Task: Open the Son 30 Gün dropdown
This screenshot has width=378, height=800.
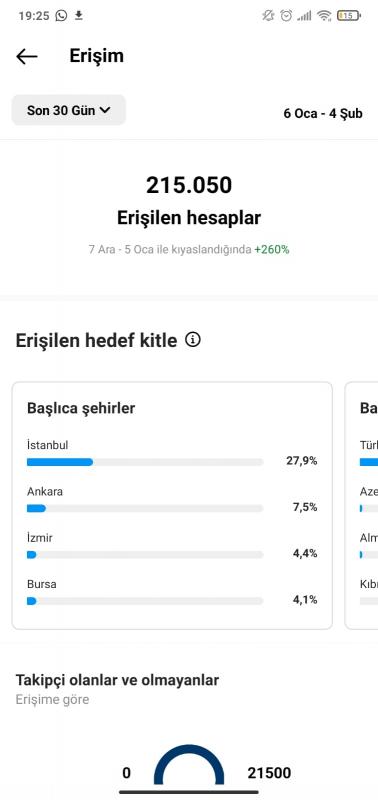Action: 68,110
